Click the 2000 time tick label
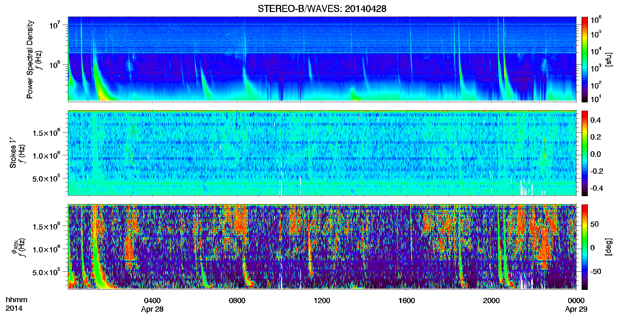Screen dimensions: 644x332 pyautogui.click(x=491, y=301)
